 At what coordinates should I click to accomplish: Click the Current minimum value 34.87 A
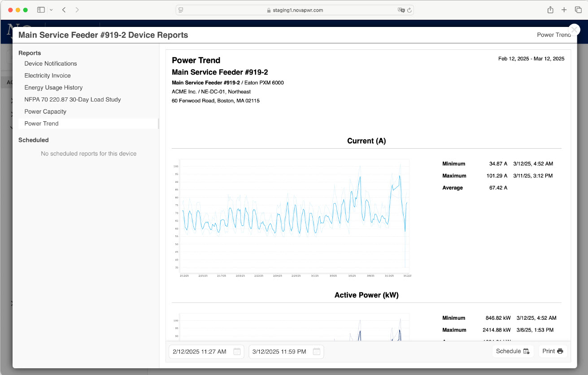[x=498, y=163]
